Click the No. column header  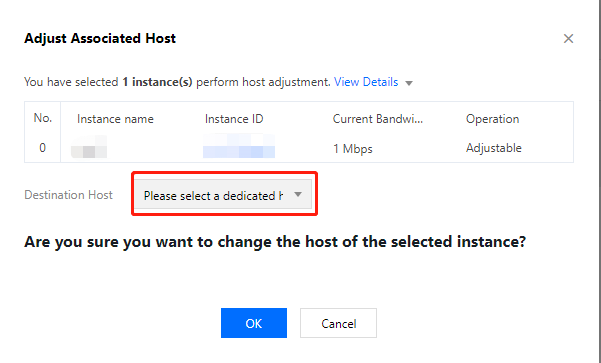(43, 118)
